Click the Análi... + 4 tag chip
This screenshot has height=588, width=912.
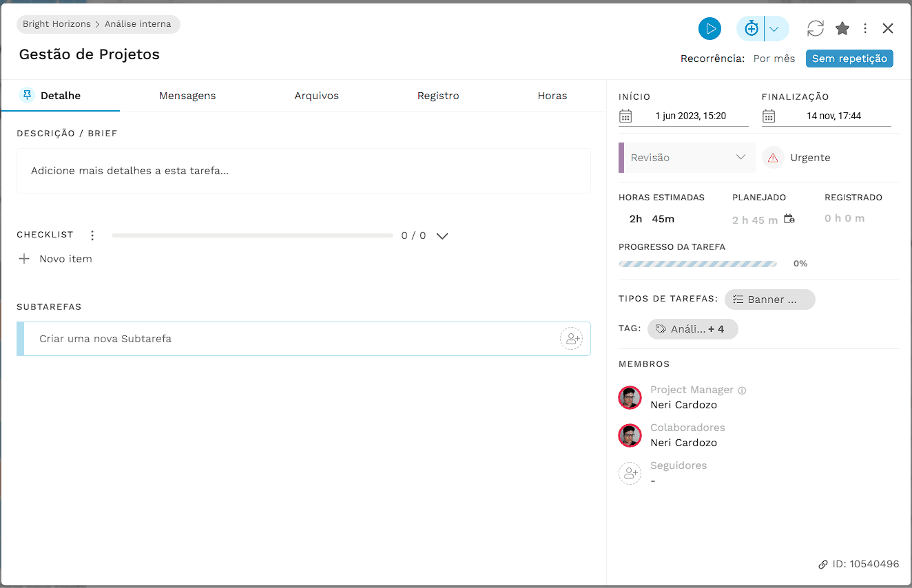pos(693,329)
